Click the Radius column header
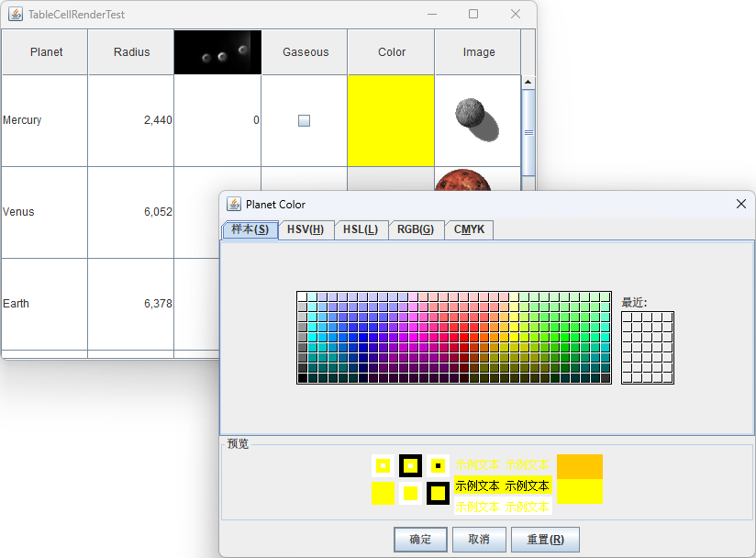The width and height of the screenshot is (756, 558). tap(131, 52)
